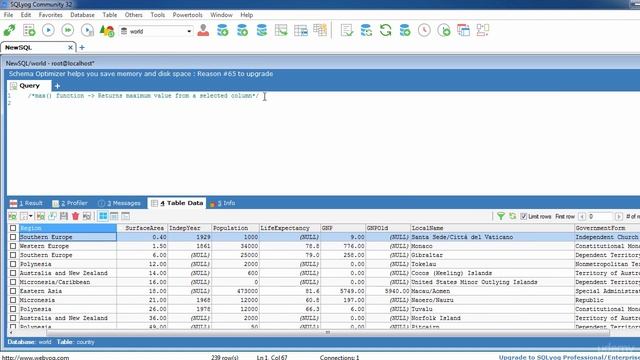This screenshot has width=640, height=360.
Task: Open the Tools menu
Action: (x=158, y=15)
